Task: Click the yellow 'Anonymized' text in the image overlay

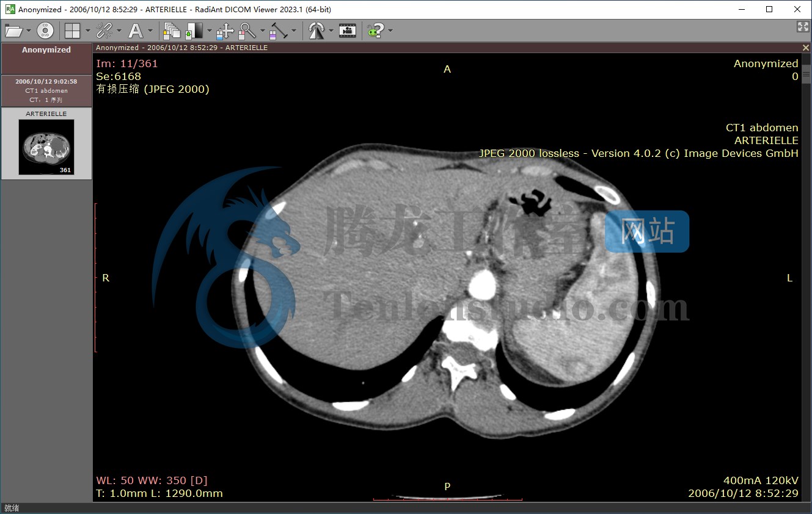Action: [766, 63]
